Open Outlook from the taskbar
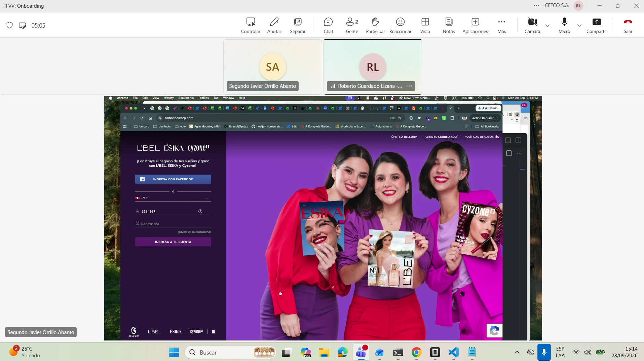Image resolution: width=644 pixels, height=361 pixels. (379, 352)
